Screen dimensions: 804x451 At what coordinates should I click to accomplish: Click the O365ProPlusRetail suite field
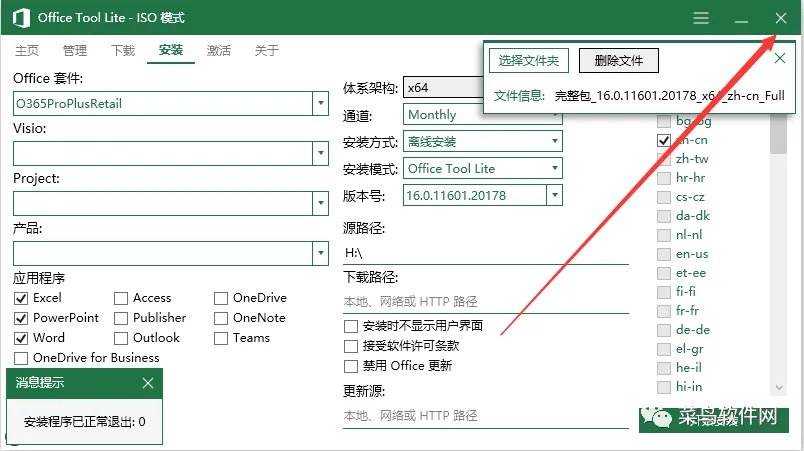(x=163, y=104)
